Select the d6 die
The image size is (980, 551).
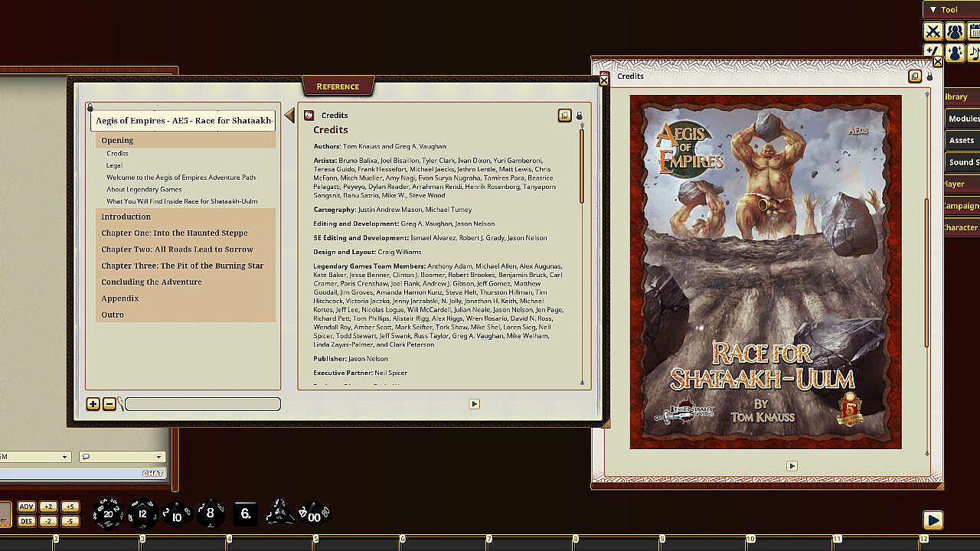(245, 514)
